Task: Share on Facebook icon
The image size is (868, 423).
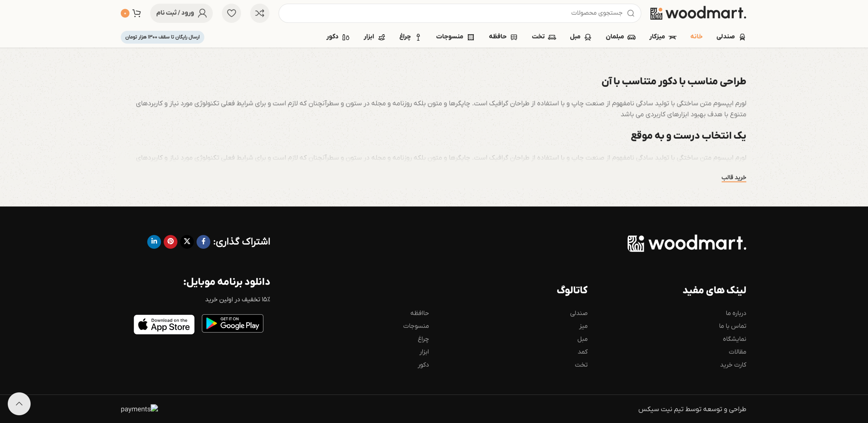Action: pos(203,242)
